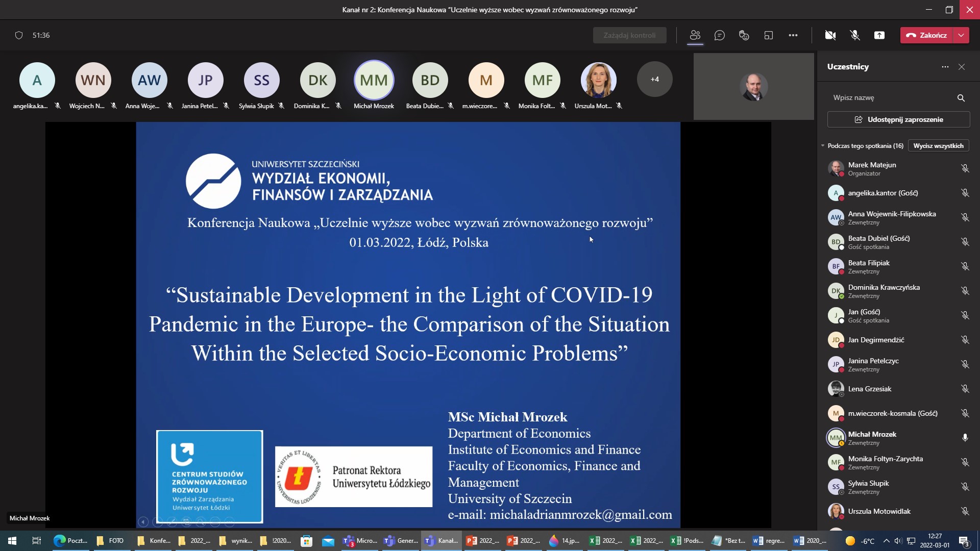
Task: Open the participants panel icon
Action: pyautogui.click(x=695, y=35)
